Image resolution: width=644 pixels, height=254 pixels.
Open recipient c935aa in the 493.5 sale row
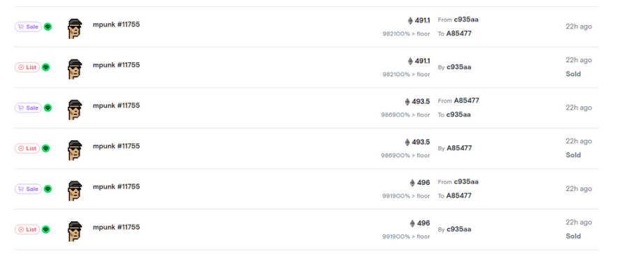(459, 114)
